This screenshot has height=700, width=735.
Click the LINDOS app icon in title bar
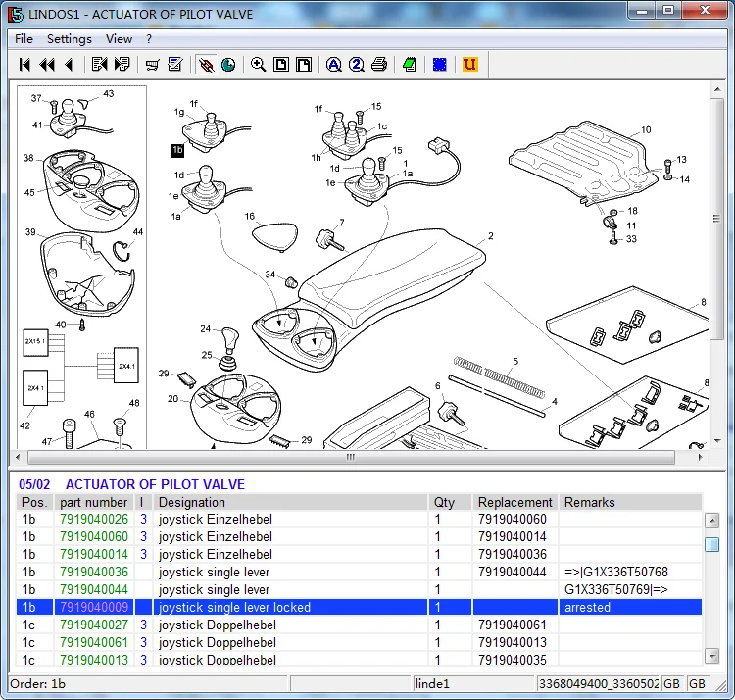[x=16, y=14]
